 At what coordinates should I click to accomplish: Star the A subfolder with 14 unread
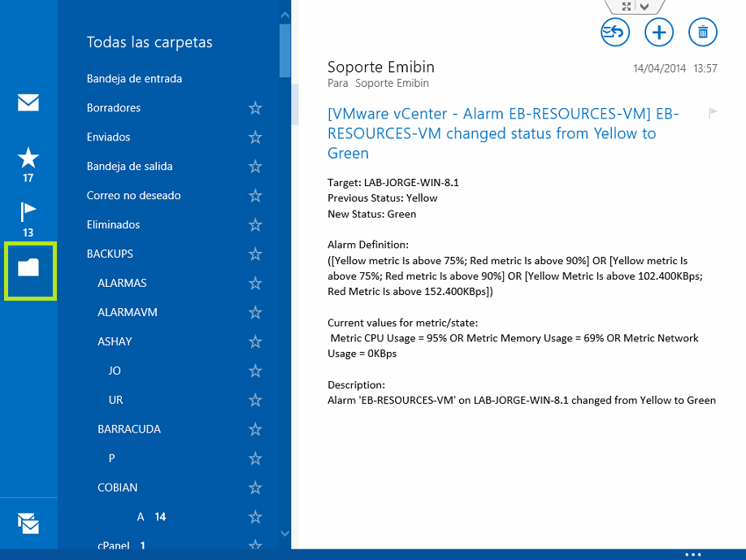point(255,517)
